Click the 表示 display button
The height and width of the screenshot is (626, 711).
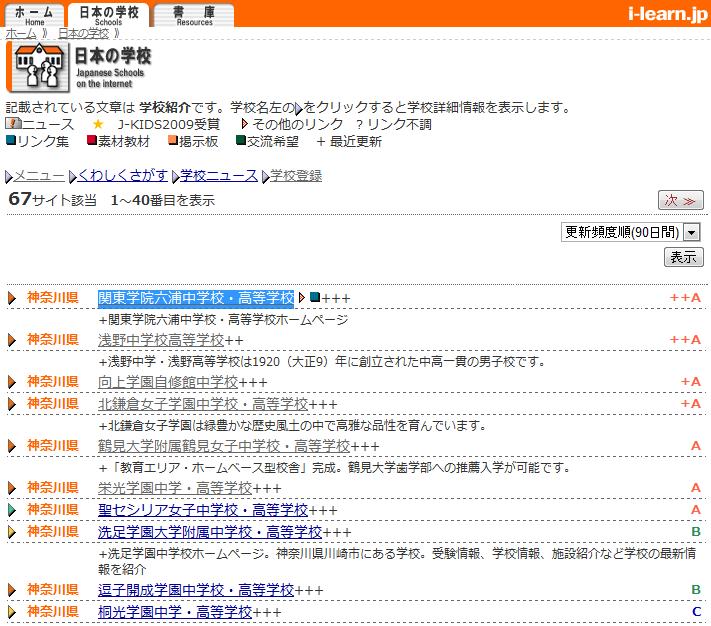(x=683, y=257)
